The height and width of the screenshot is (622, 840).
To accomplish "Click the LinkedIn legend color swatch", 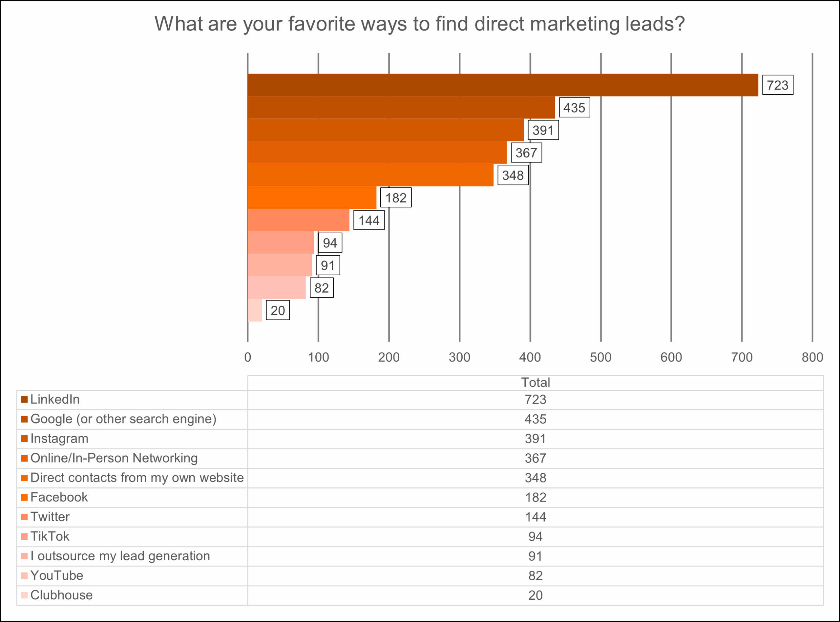I will (x=25, y=400).
